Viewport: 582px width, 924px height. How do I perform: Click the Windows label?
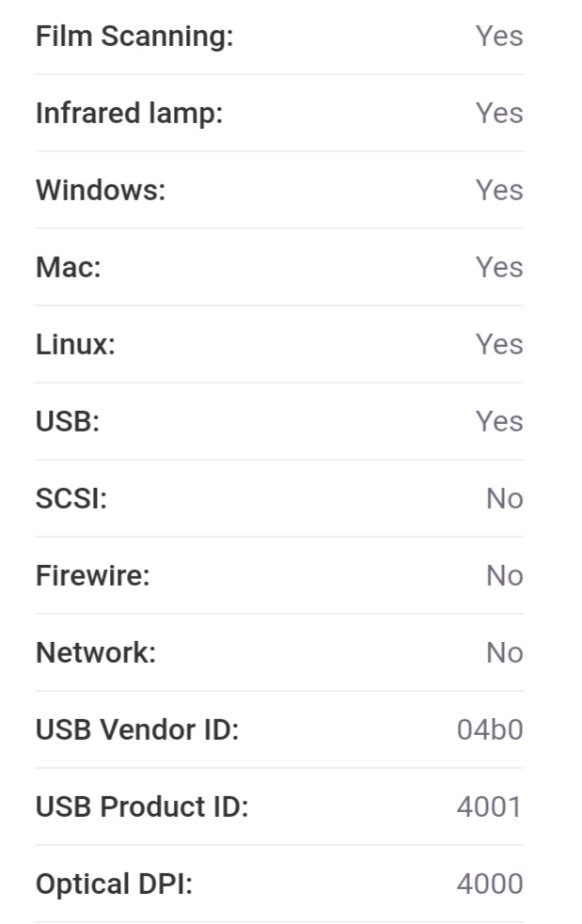pos(101,190)
